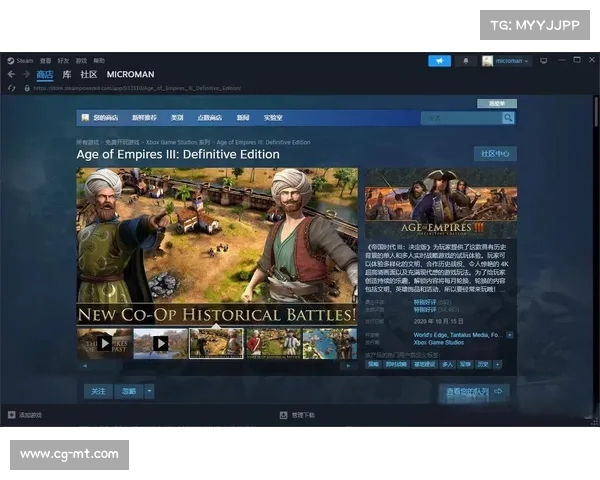Click the 即时战略 tag
Screen dimensions: 600x480
(396, 364)
